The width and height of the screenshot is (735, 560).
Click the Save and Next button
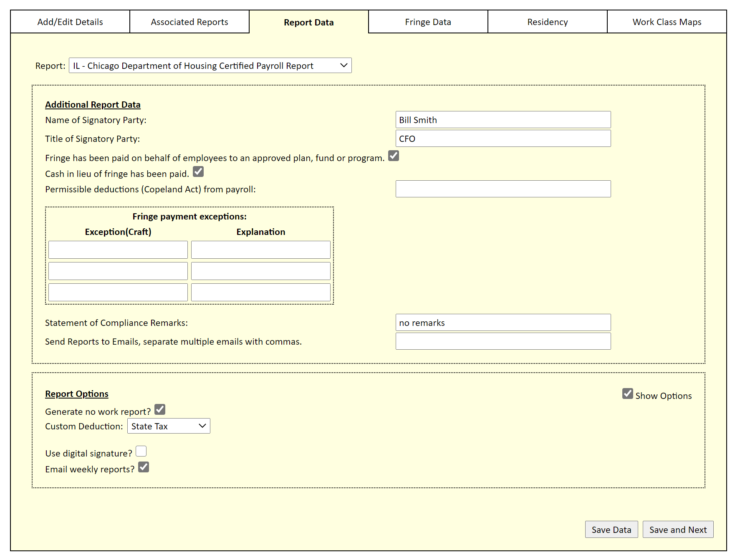(678, 529)
